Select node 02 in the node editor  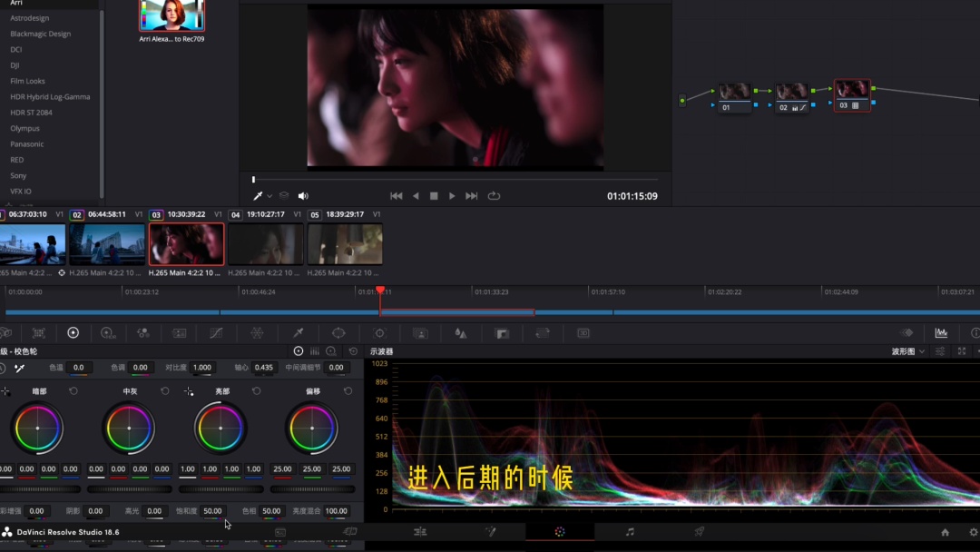pos(791,96)
